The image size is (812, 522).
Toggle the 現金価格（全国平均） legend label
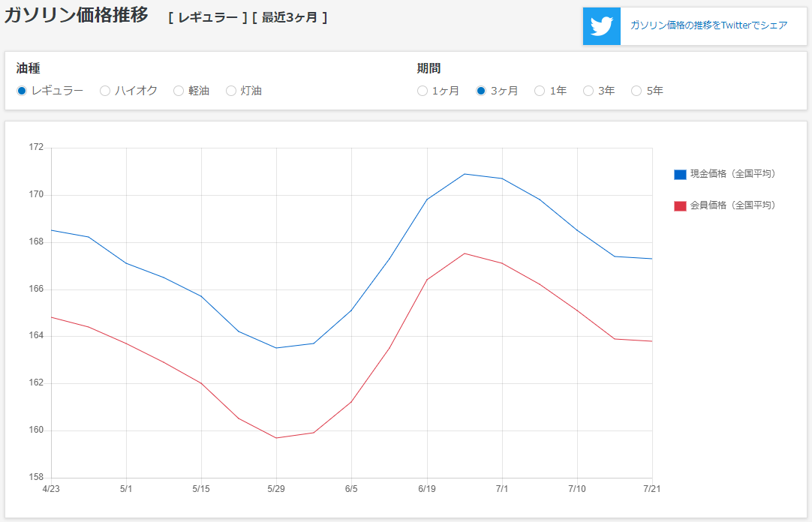pyautogui.click(x=732, y=174)
